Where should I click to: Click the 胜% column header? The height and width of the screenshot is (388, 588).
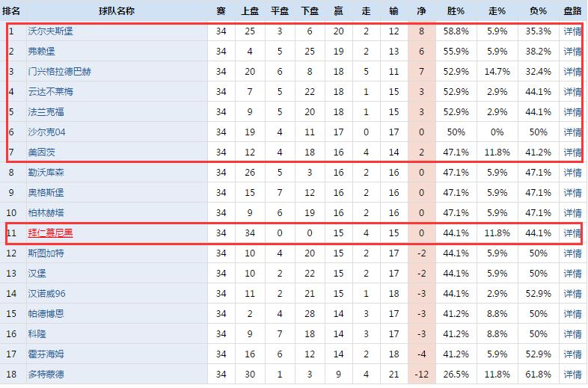pyautogui.click(x=456, y=11)
